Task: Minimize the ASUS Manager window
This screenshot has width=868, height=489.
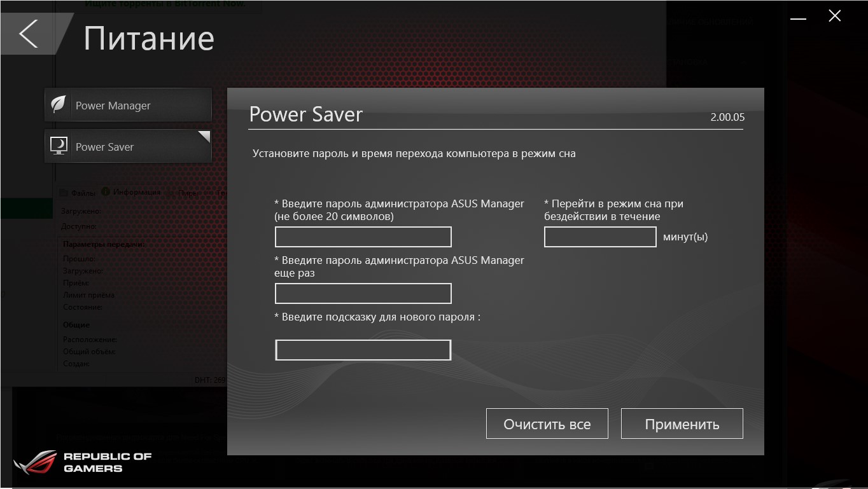Action: click(799, 18)
